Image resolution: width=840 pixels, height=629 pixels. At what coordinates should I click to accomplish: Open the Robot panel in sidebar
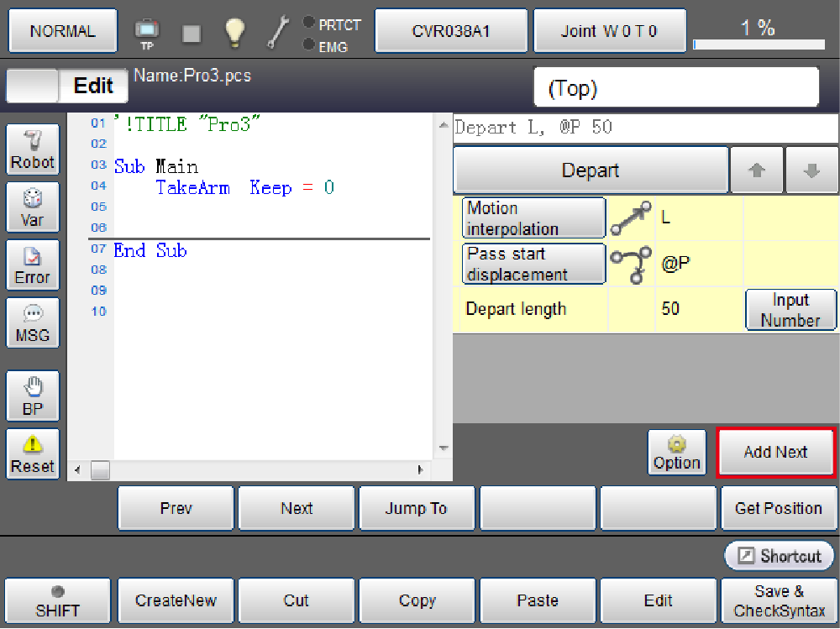(33, 149)
